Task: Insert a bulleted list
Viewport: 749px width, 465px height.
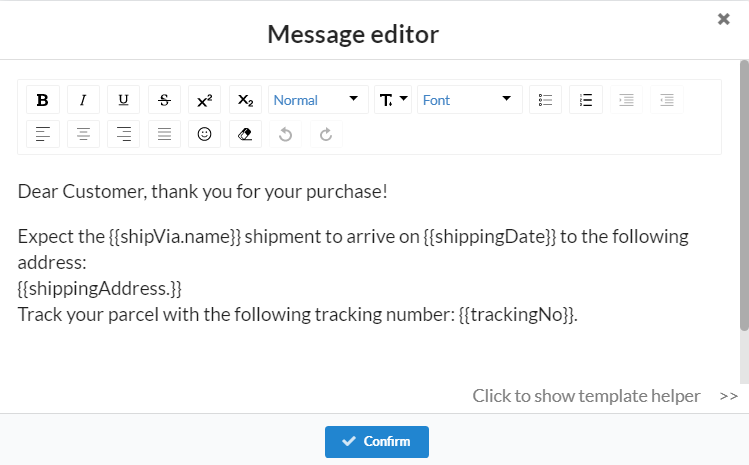Action: click(x=545, y=100)
